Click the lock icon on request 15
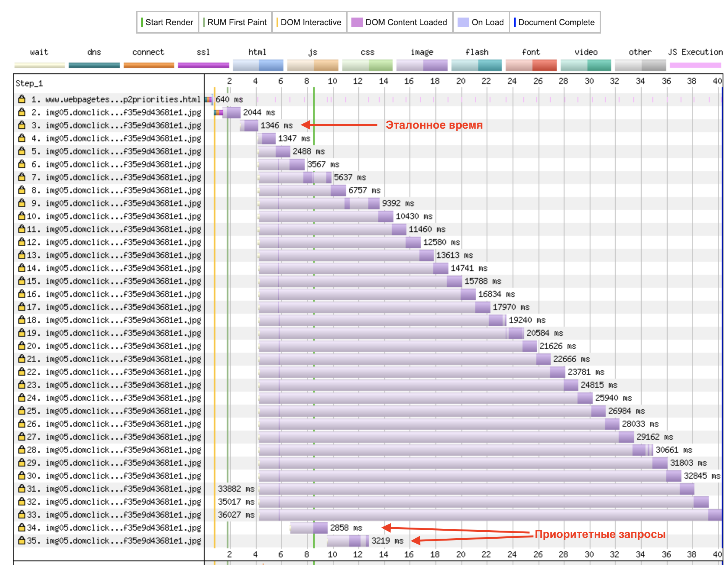728x565 pixels. 22,281
